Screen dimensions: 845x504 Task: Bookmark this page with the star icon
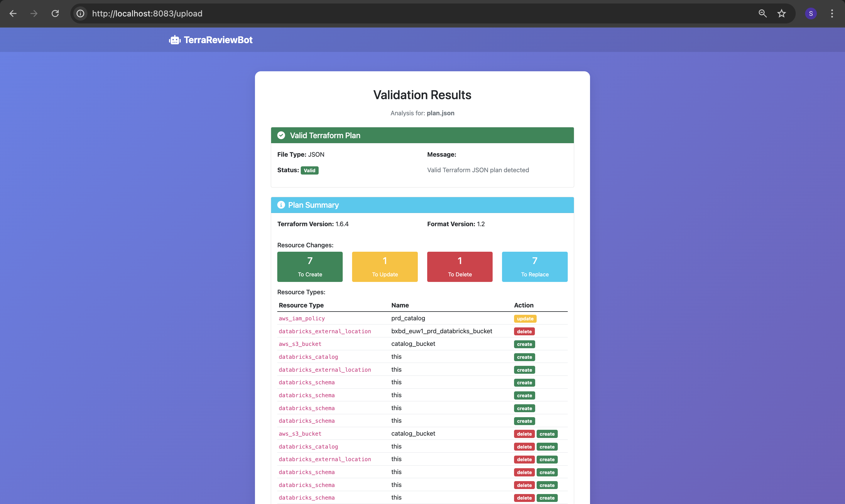tap(782, 13)
